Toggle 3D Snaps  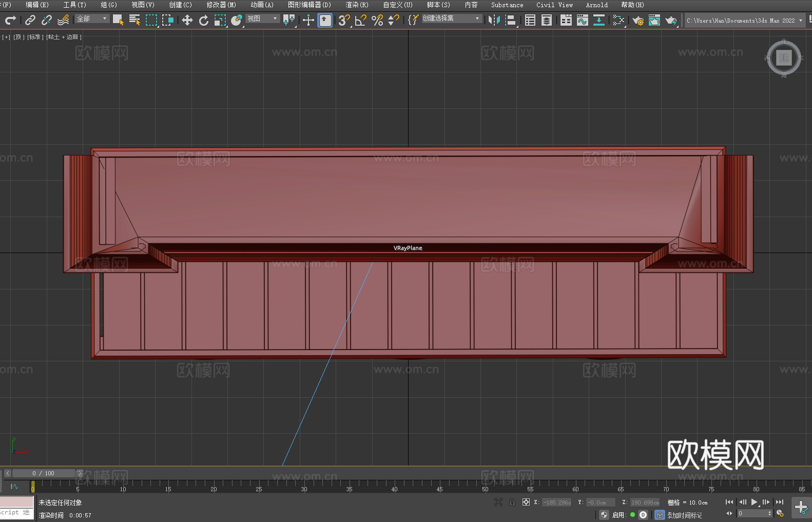tap(344, 20)
